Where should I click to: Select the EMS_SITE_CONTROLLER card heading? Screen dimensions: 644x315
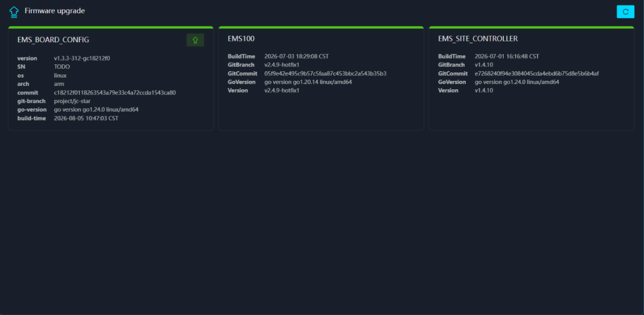click(x=478, y=39)
